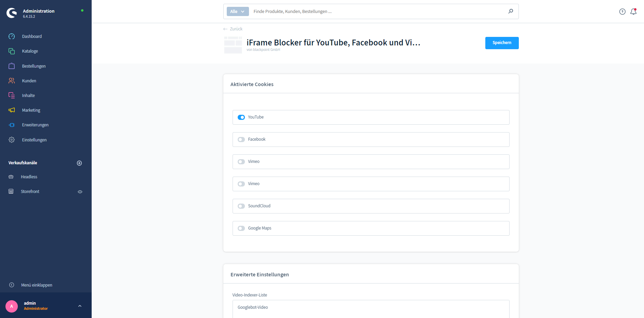Screen dimensions: 644x318
Task: Enable the Google Maps cookie toggle
Action: pyautogui.click(x=241, y=228)
